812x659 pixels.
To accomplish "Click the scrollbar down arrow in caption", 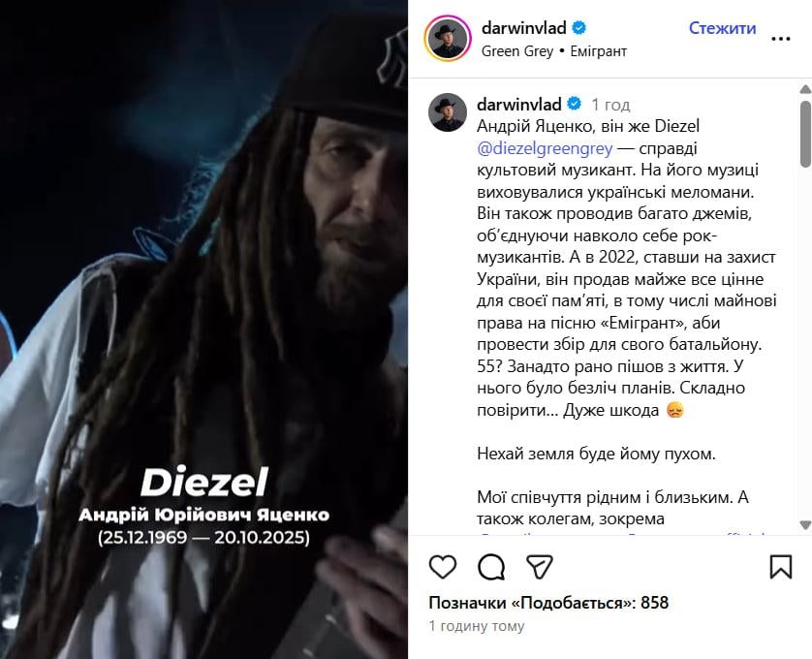I will click(805, 525).
